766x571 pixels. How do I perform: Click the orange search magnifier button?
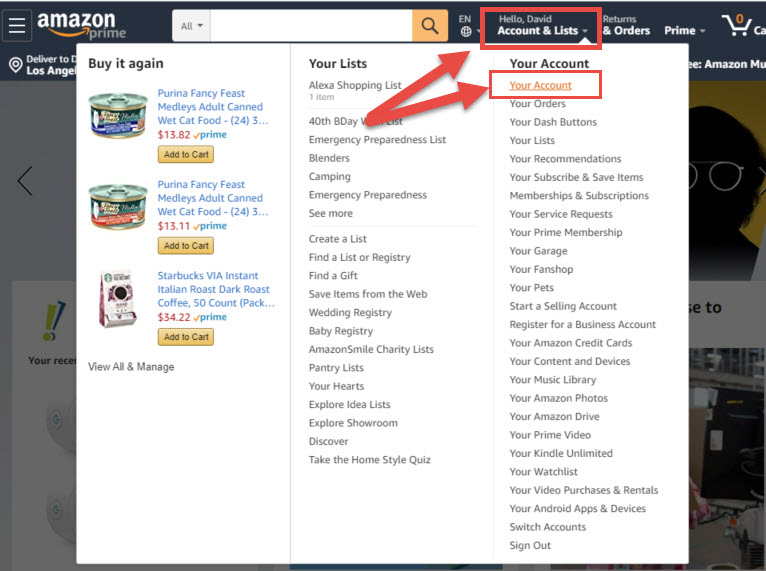coord(430,25)
